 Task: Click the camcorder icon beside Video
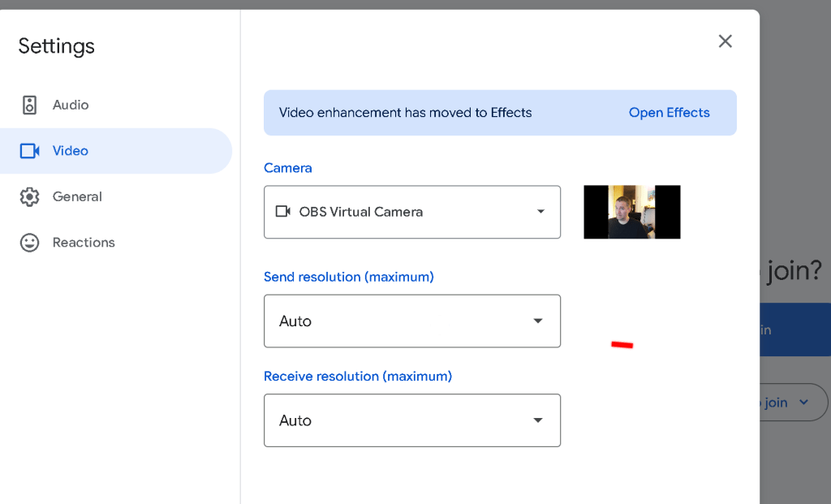click(x=30, y=151)
